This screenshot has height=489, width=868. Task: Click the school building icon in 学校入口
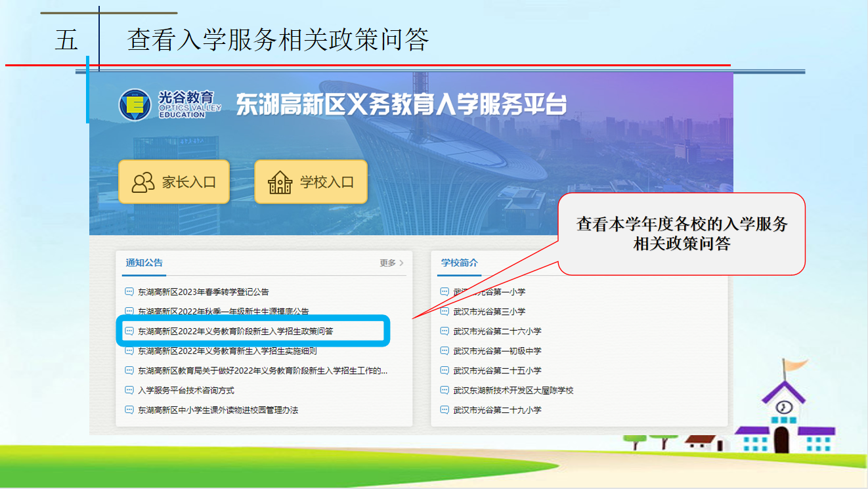coord(280,182)
